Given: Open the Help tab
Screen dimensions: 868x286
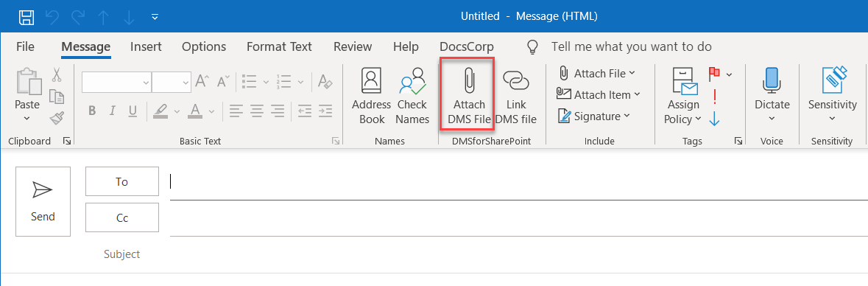Looking at the screenshot, I should [406, 46].
